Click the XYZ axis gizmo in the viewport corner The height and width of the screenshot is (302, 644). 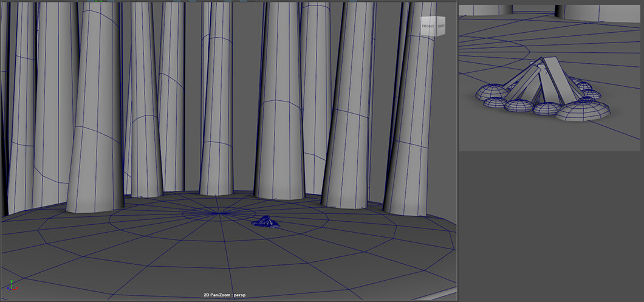12,286
